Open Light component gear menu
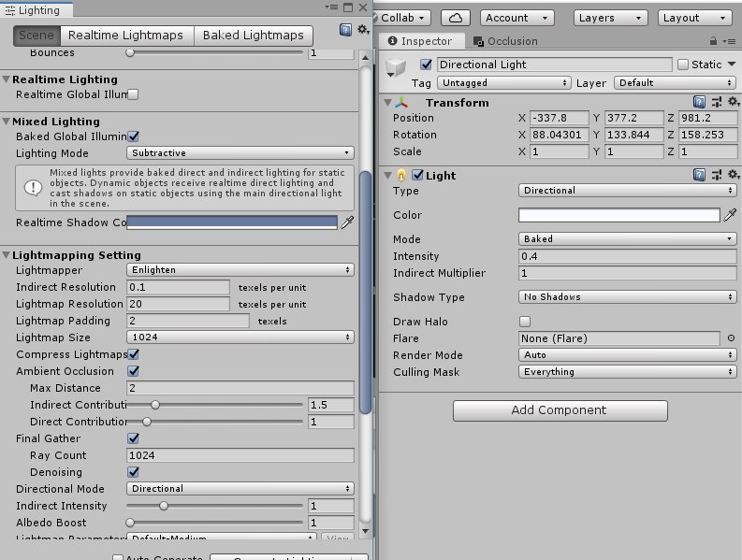This screenshot has width=742, height=560. point(733,175)
